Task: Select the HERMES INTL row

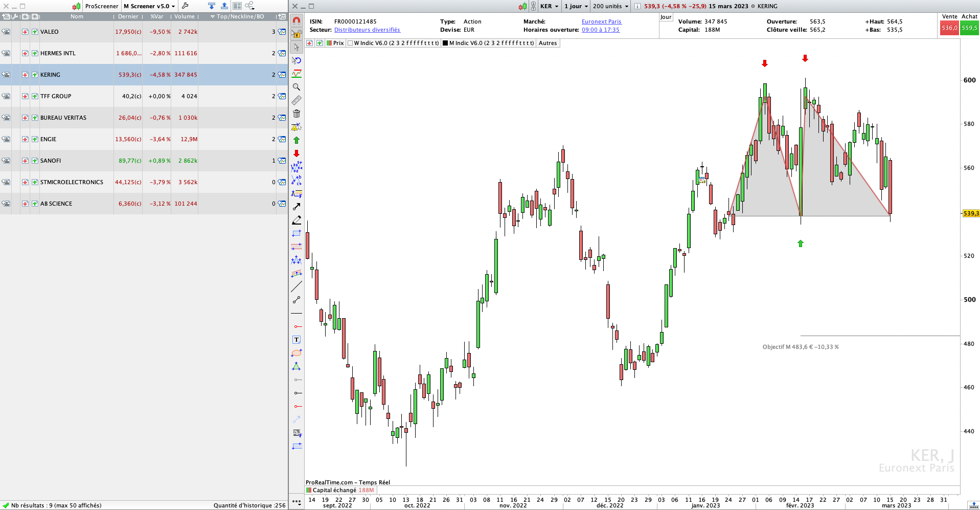Action: (144, 53)
